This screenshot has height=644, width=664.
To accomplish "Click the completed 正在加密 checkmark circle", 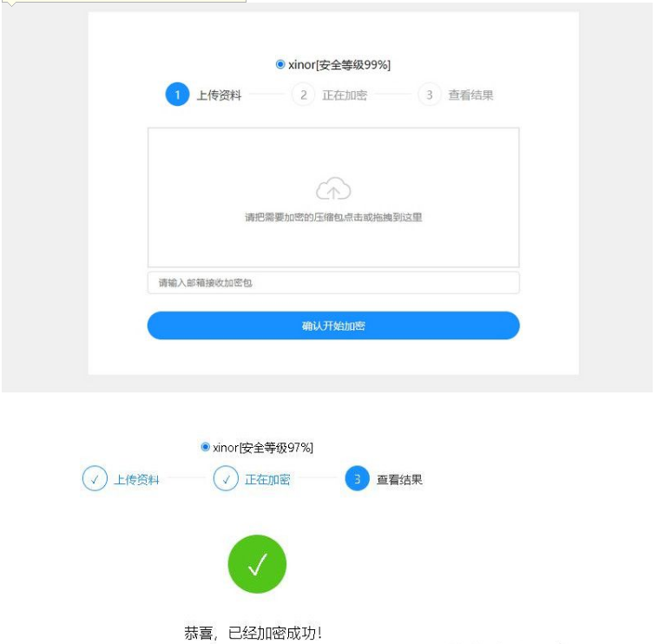I will [226, 478].
